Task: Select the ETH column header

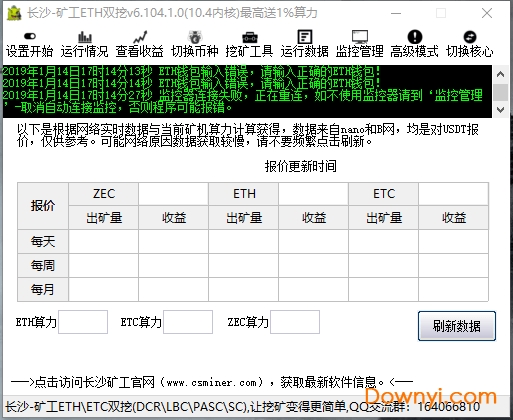Action: tap(244, 194)
